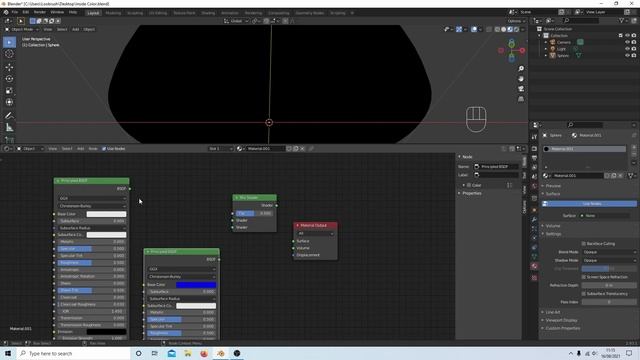Open the Object Mode dropdown

pos(22,29)
